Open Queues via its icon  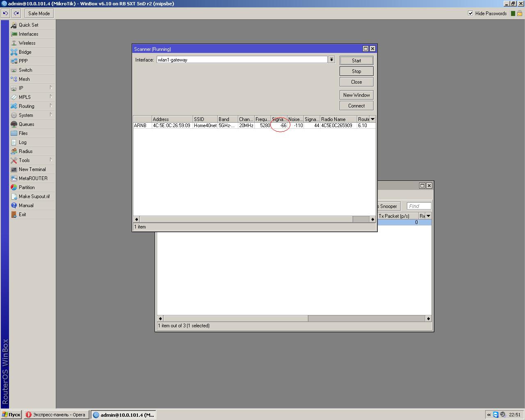pos(14,124)
